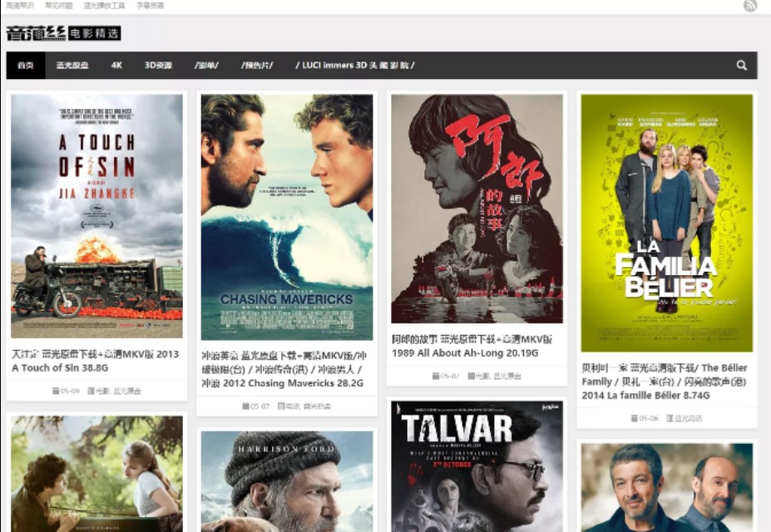Image resolution: width=771 pixels, height=532 pixels.
Task: Open the poster of couple on a bench
Action: 96,474
